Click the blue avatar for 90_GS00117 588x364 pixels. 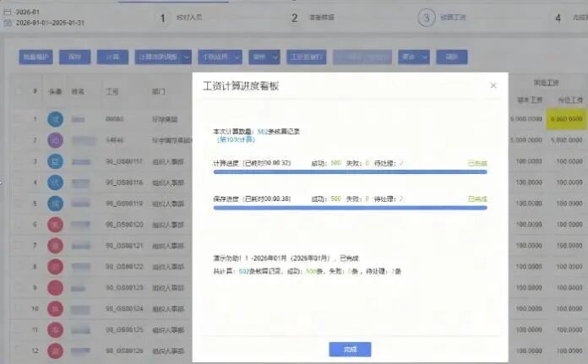pyautogui.click(x=55, y=161)
